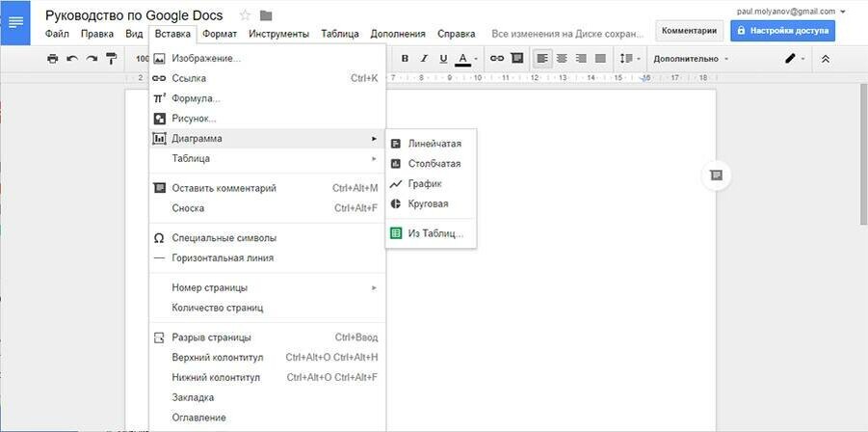The width and height of the screenshot is (868, 432).
Task: Expand the Дополнительно toolbar dropdown
Action: coord(691,59)
